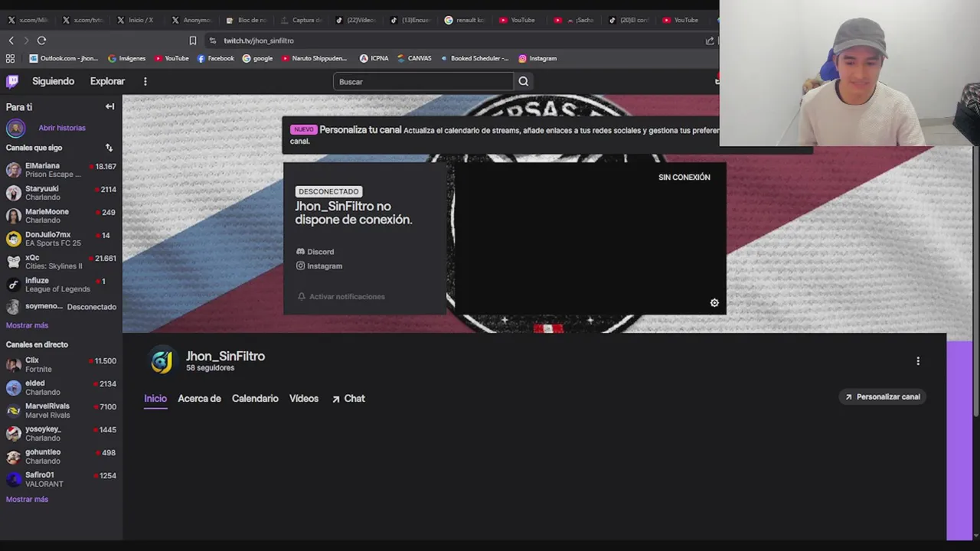Select the Calendario tab
This screenshot has width=980, height=551.
pos(255,399)
